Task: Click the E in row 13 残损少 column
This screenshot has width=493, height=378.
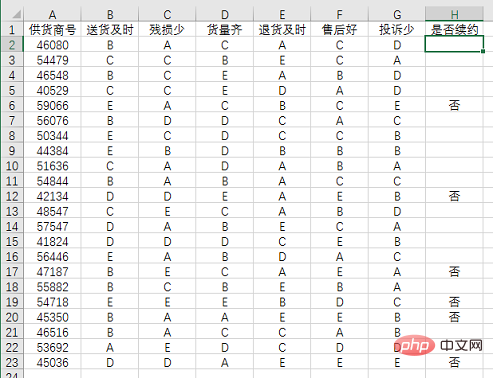Action: [x=167, y=211]
